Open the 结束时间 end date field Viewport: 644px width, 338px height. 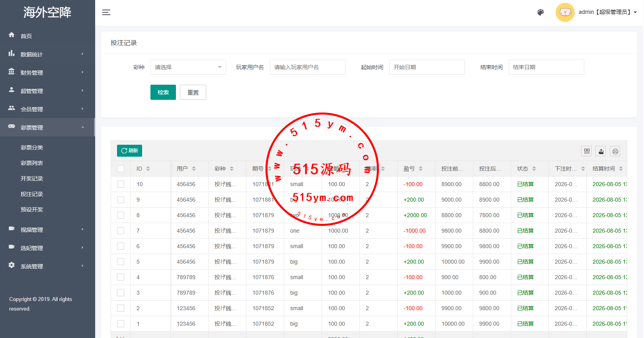point(546,67)
